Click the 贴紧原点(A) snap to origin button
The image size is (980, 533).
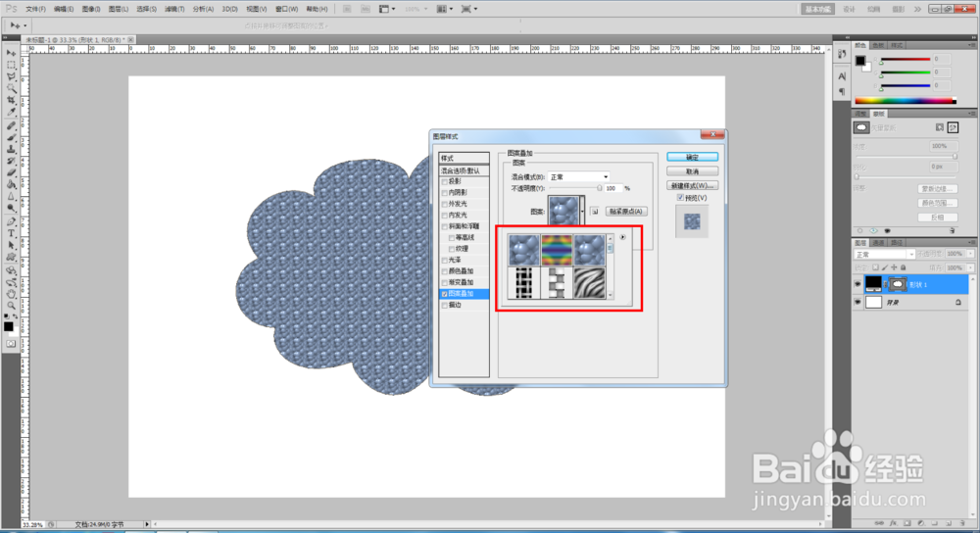(x=626, y=212)
